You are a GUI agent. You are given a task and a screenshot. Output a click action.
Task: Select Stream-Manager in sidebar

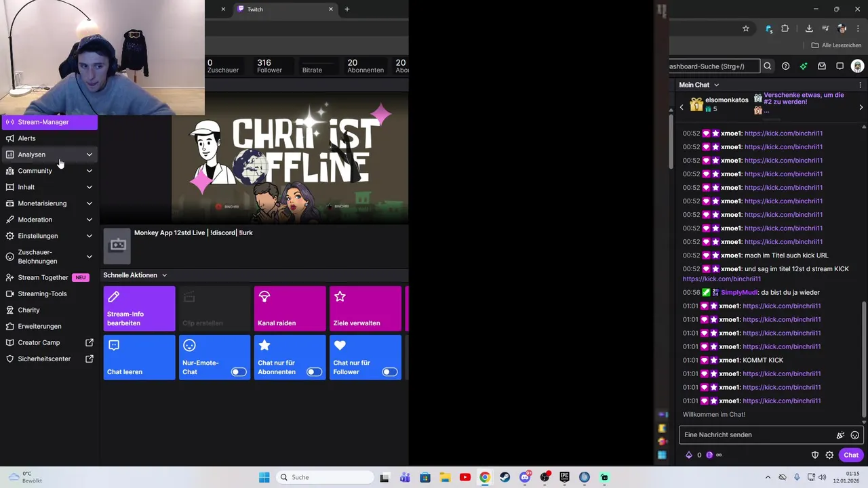(x=49, y=122)
